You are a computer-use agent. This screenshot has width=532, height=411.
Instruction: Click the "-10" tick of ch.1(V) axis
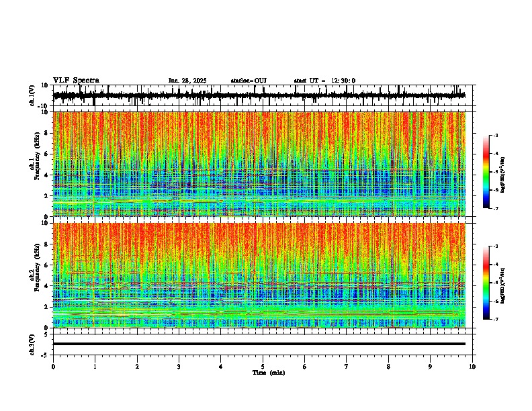[44, 106]
